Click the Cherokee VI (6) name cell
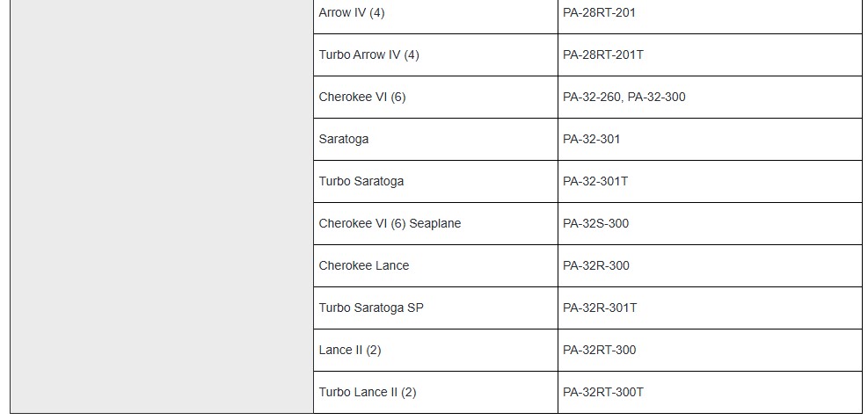 pyautogui.click(x=362, y=97)
